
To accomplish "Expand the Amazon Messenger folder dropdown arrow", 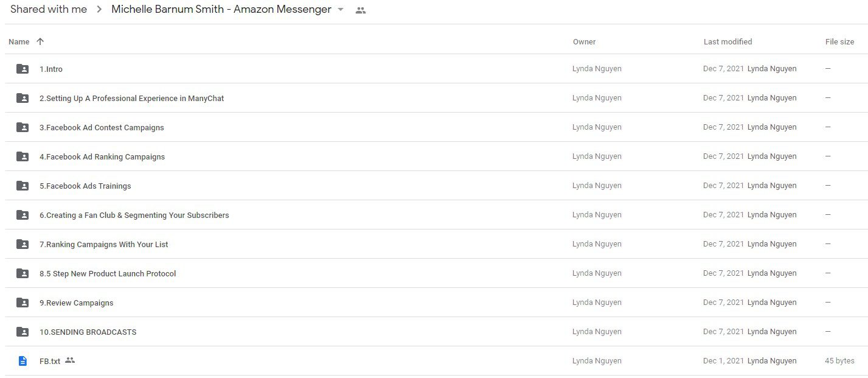I will [341, 10].
